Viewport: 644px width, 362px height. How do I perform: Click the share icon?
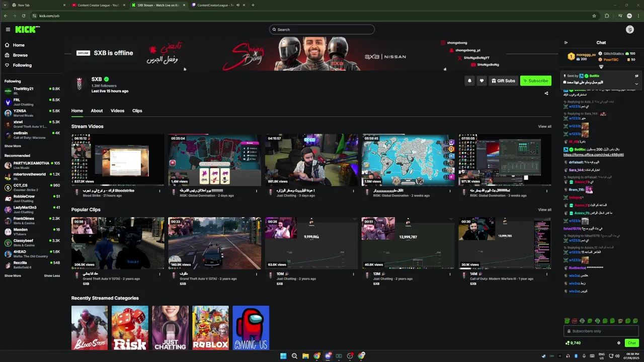coord(546,93)
